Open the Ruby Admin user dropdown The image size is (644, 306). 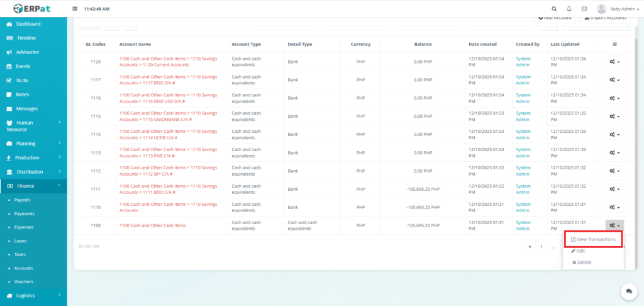point(619,9)
